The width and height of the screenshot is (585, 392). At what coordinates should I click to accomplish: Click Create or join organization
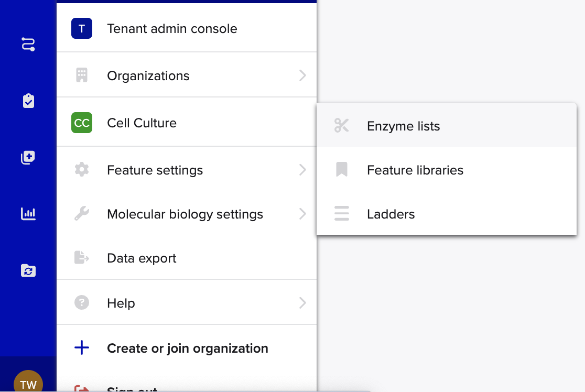coord(187,349)
